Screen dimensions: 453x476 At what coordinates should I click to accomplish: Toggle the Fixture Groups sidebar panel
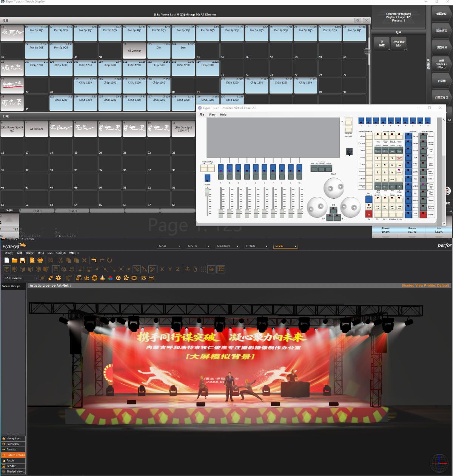click(13, 455)
